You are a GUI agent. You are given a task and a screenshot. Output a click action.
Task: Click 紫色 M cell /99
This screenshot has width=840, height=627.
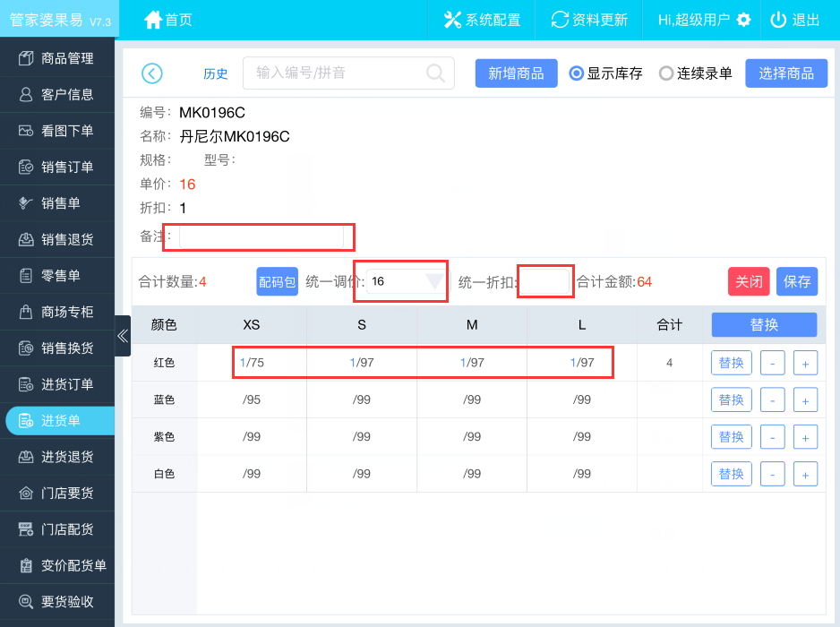pos(472,437)
